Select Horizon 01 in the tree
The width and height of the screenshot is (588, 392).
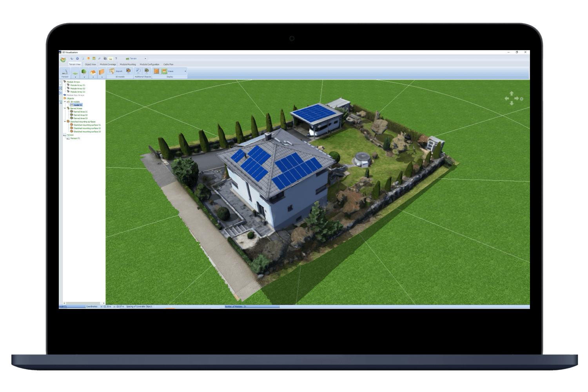point(75,138)
